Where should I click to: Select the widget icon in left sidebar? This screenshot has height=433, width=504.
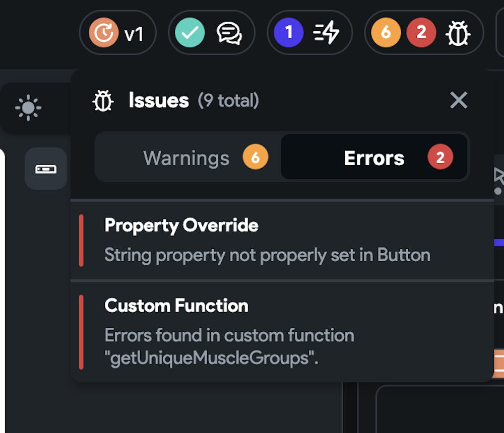[x=46, y=169]
